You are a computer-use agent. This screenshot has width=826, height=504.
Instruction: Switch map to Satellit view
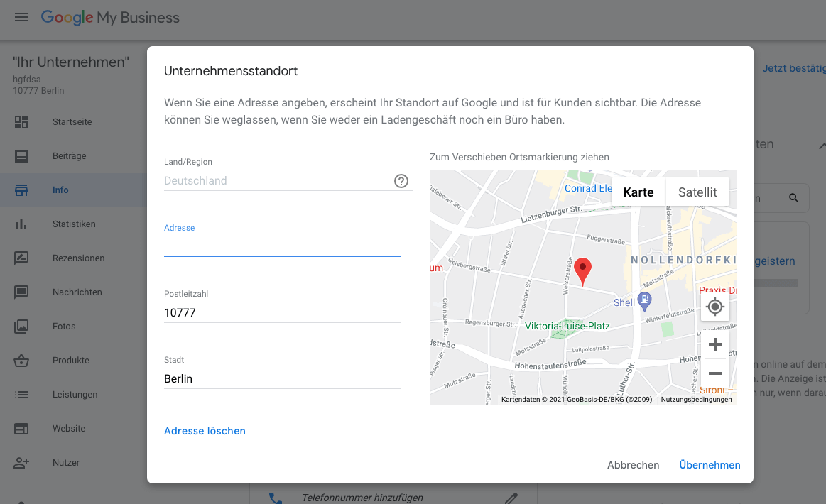point(697,192)
